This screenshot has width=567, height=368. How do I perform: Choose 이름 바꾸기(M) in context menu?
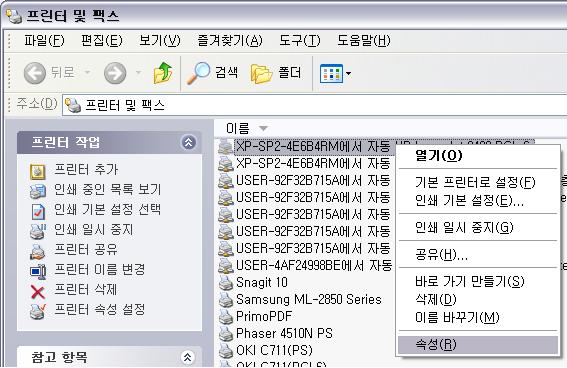pyautogui.click(x=478, y=317)
